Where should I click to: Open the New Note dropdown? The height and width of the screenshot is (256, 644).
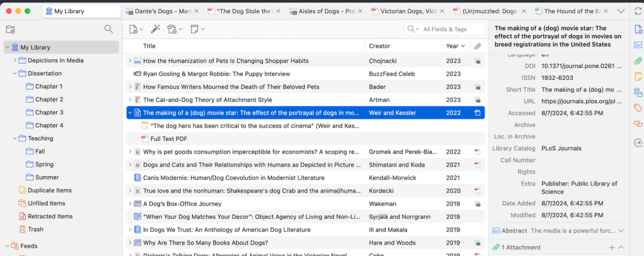[197, 29]
